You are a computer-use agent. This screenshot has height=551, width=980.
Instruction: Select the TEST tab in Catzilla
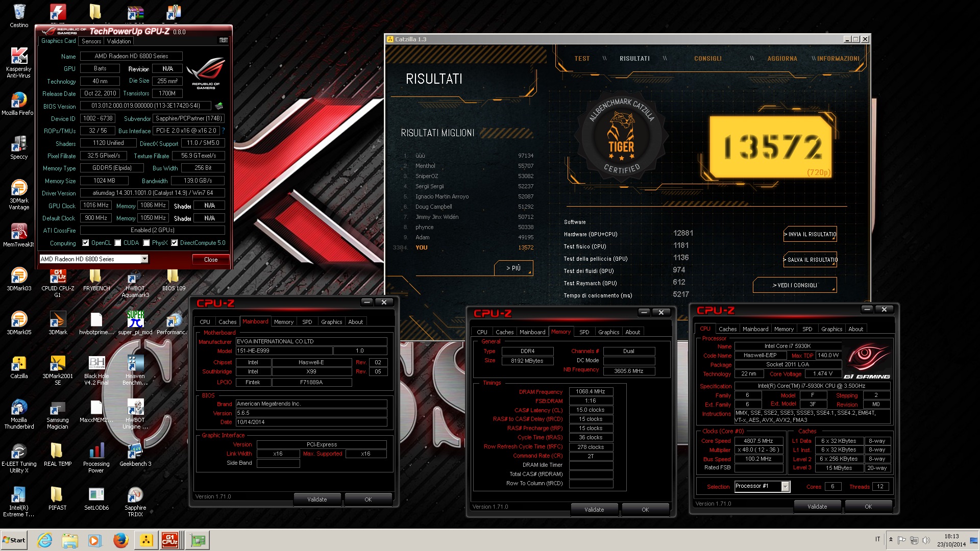582,59
